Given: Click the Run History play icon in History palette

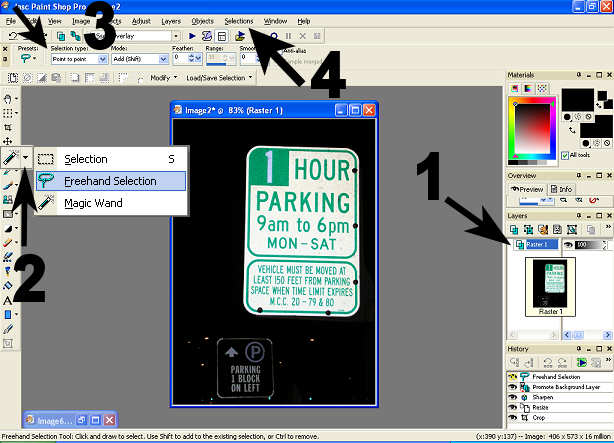Looking at the screenshot, I should [x=582, y=362].
